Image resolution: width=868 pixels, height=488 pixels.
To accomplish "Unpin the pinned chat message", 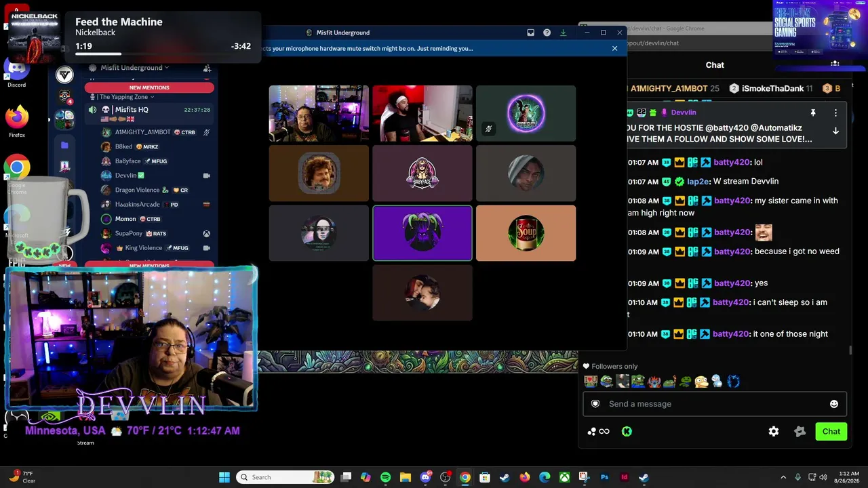I will pos(813,113).
